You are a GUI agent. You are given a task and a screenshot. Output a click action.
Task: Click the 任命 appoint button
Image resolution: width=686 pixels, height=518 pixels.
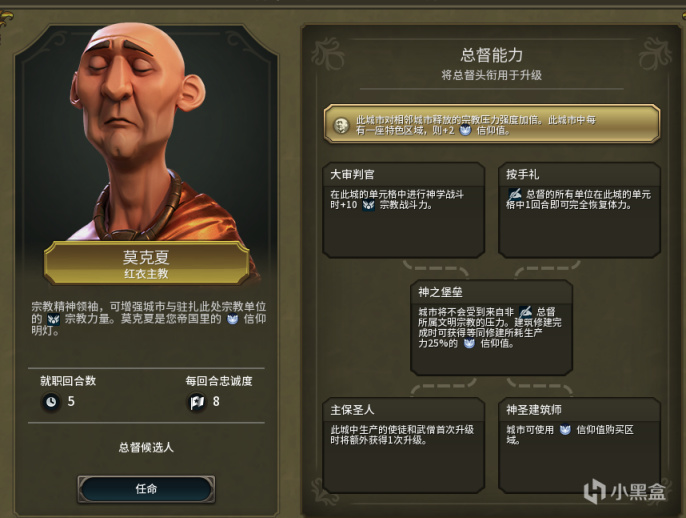coord(146,489)
